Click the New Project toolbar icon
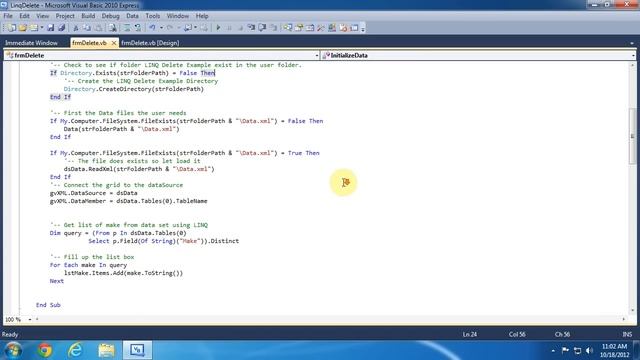The height and width of the screenshot is (360, 640). (11, 28)
